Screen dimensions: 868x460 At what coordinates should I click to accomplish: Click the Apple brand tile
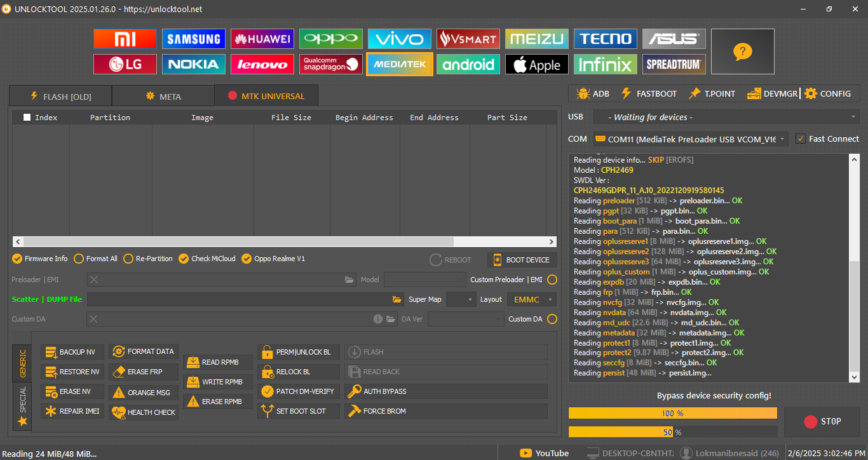tap(536, 64)
